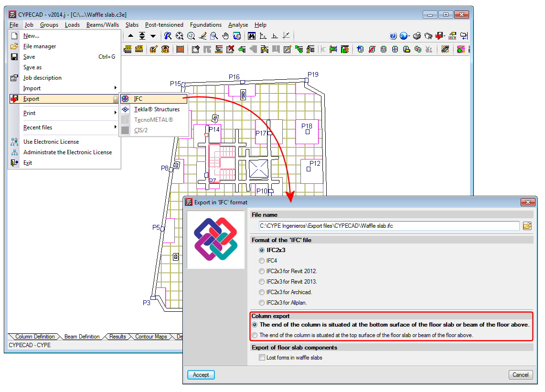Click the XY coordinate axes icon
The image size is (545, 392).
coord(263,36)
